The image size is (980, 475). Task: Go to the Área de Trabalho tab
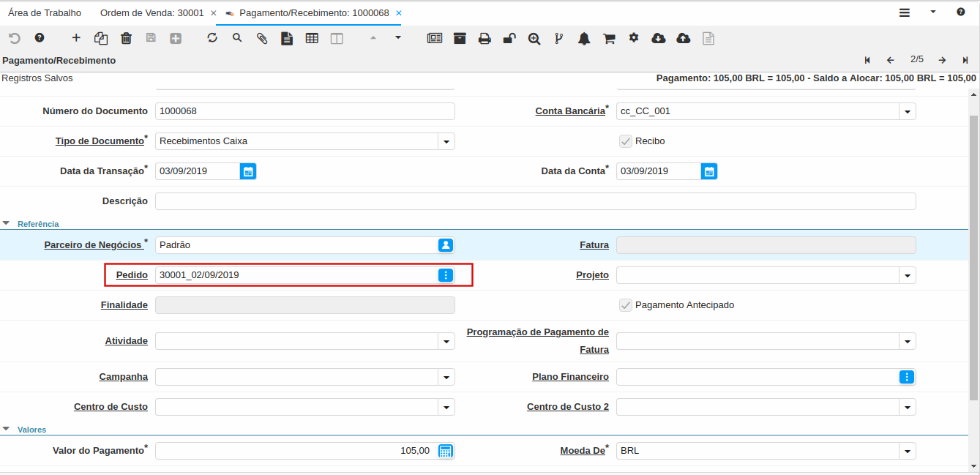[x=45, y=13]
